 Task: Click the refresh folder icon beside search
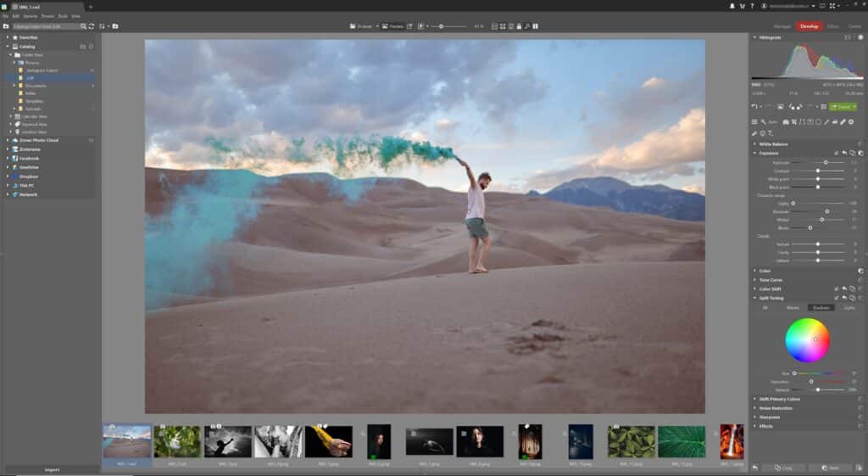coord(92,26)
